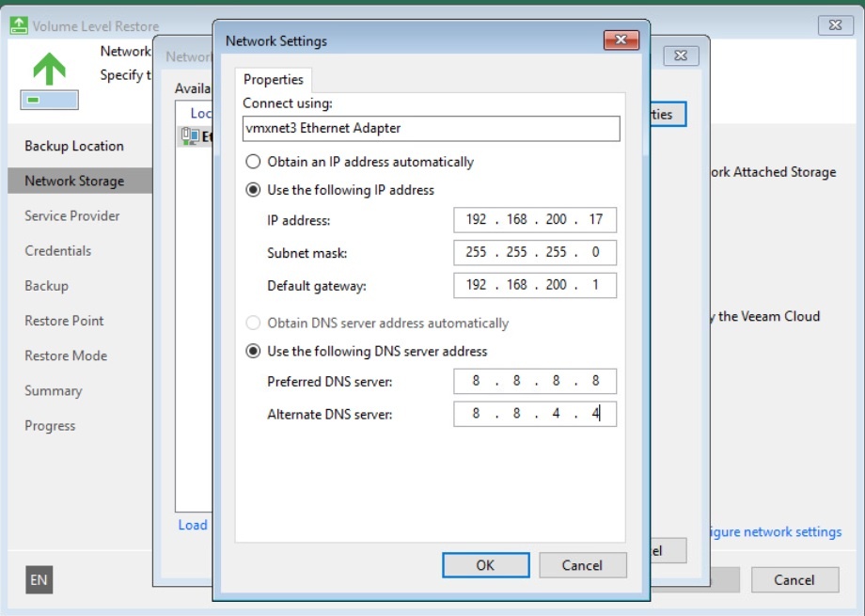Click the green up-arrow restore icon
This screenshot has height=616, width=865.
(x=50, y=68)
